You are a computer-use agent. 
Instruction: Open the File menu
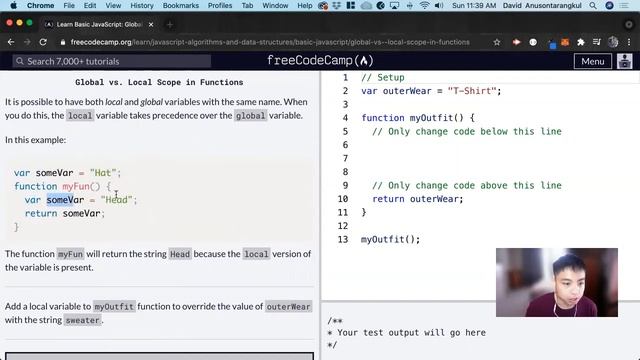pyautogui.click(x=69, y=5)
